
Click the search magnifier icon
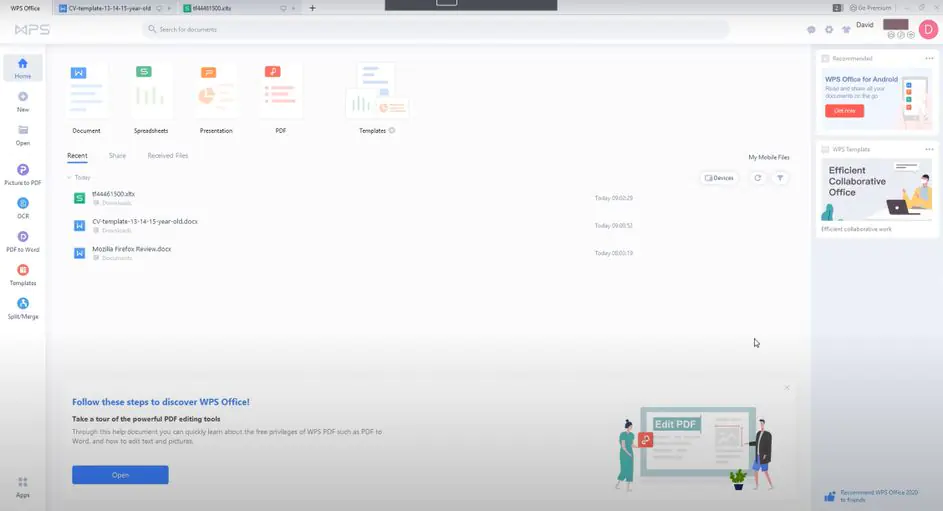pyautogui.click(x=152, y=29)
